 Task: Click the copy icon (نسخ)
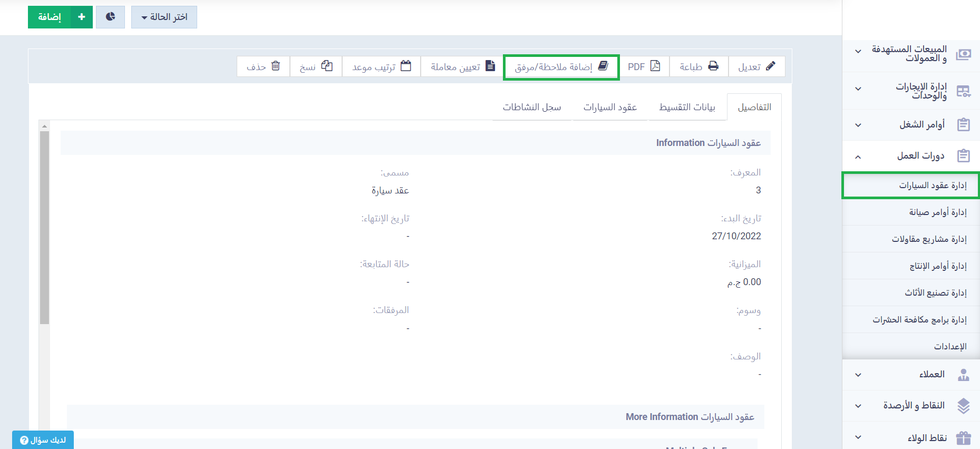[x=327, y=66]
